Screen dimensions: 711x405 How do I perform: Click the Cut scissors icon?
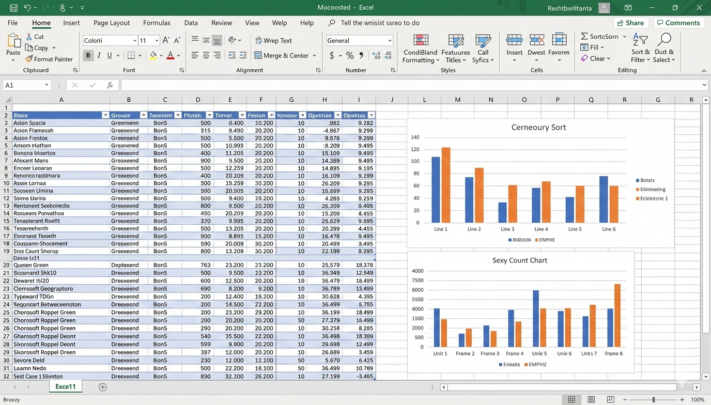click(x=28, y=37)
